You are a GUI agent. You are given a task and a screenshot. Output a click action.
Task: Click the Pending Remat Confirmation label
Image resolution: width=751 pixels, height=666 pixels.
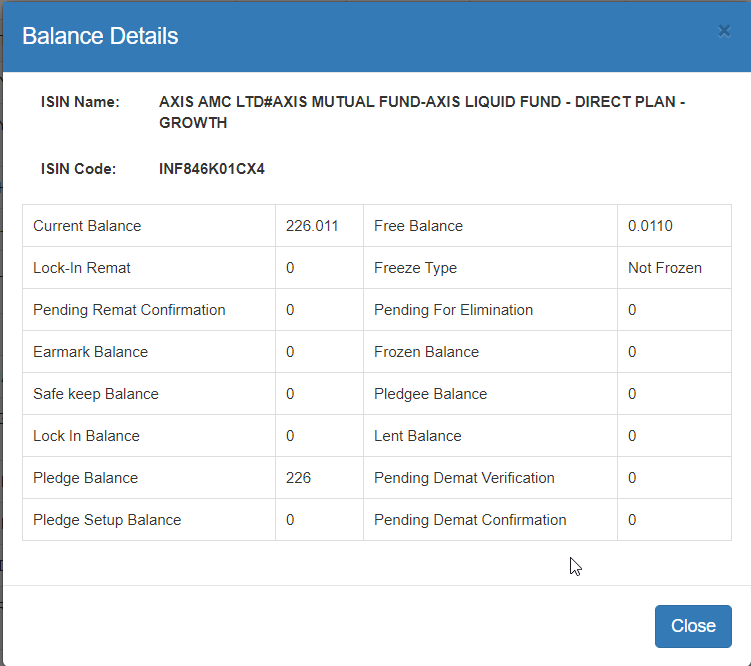pyautogui.click(x=129, y=310)
